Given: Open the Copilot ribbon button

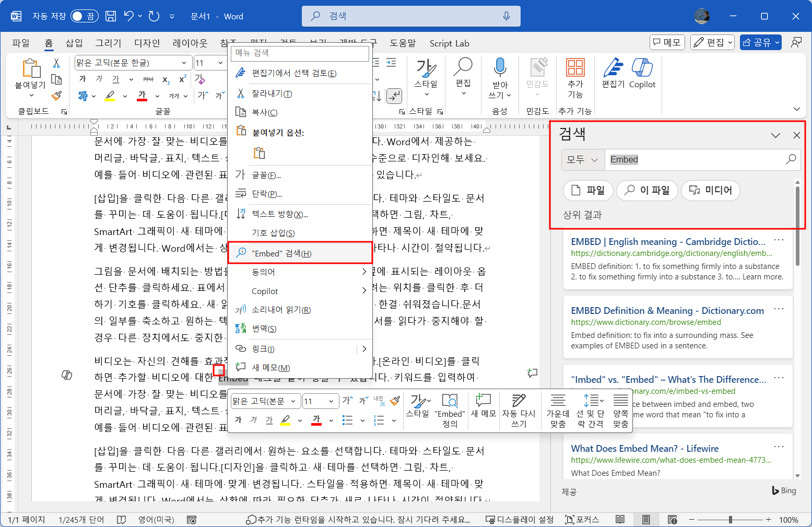Looking at the screenshot, I should [642, 72].
